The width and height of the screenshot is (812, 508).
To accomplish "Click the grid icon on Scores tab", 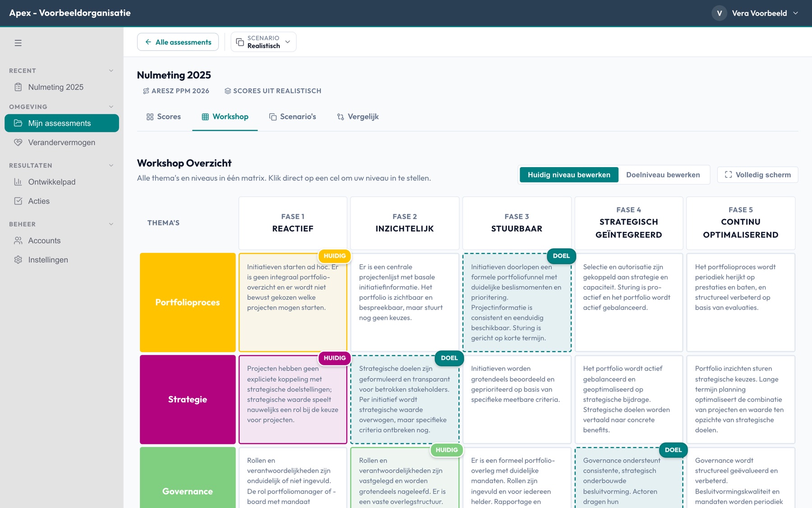I will (150, 117).
